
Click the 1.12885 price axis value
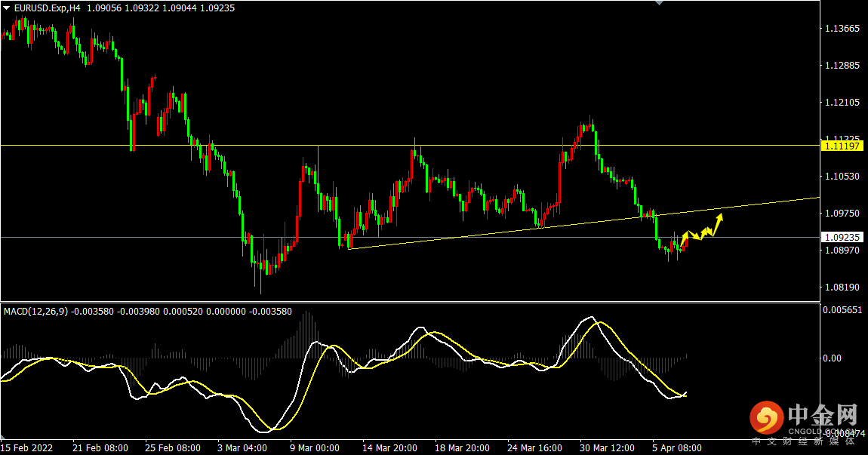(x=842, y=66)
